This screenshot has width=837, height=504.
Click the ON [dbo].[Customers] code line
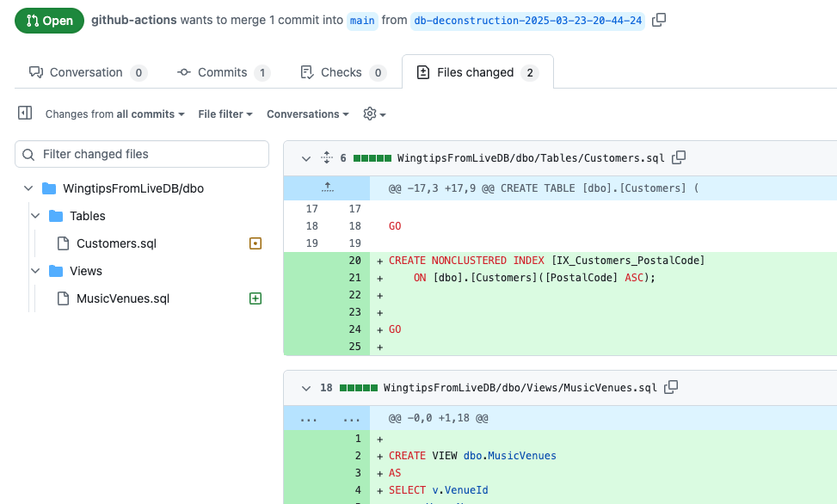[534, 278]
